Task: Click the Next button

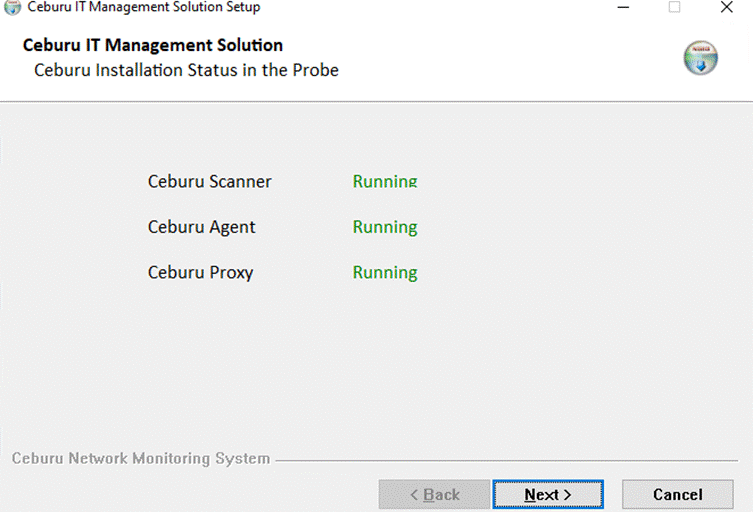Action: pos(548,494)
